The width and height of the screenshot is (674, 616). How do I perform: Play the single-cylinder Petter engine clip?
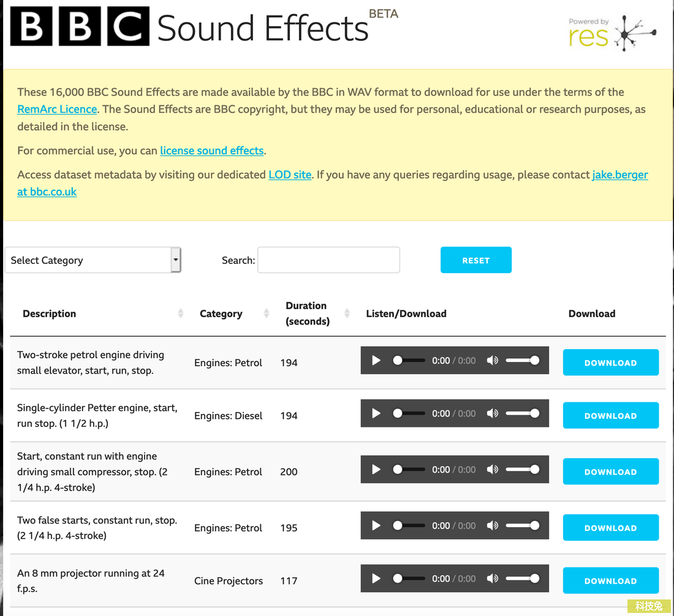pyautogui.click(x=376, y=413)
